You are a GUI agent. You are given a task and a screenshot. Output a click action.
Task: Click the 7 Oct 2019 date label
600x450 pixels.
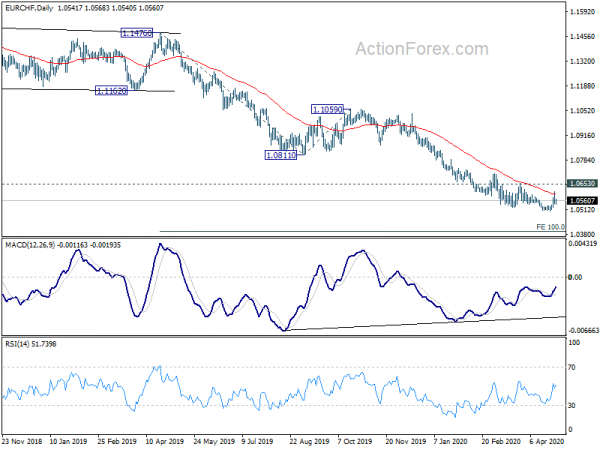coord(355,441)
